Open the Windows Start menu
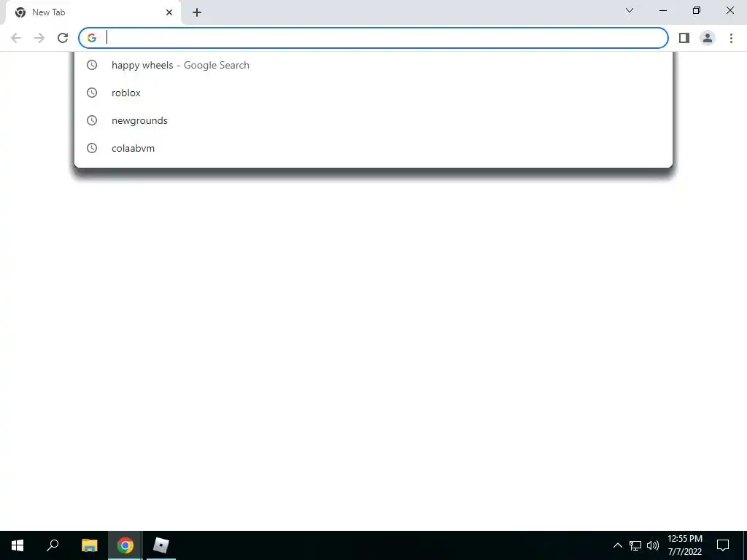 (18, 545)
